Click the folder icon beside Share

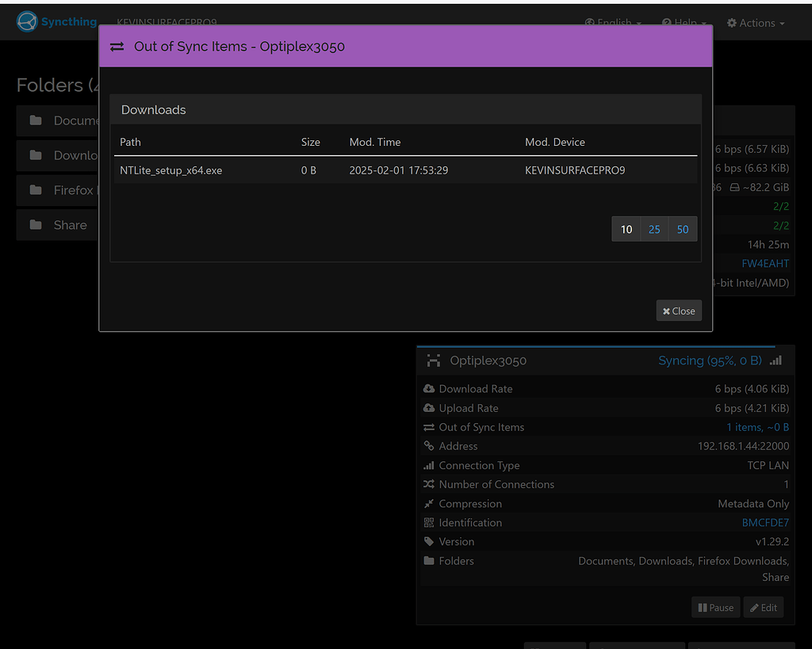36,224
